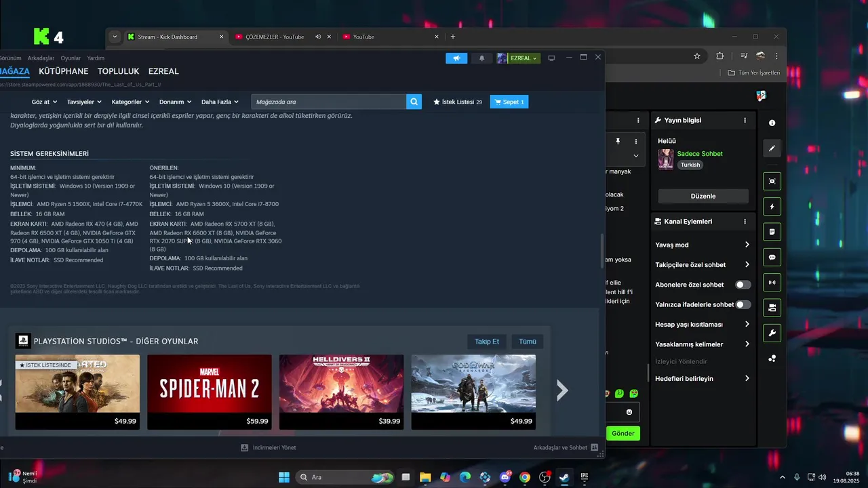Open Epic Games launcher from the taskbar
The width and height of the screenshot is (868, 488).
pos(584,477)
